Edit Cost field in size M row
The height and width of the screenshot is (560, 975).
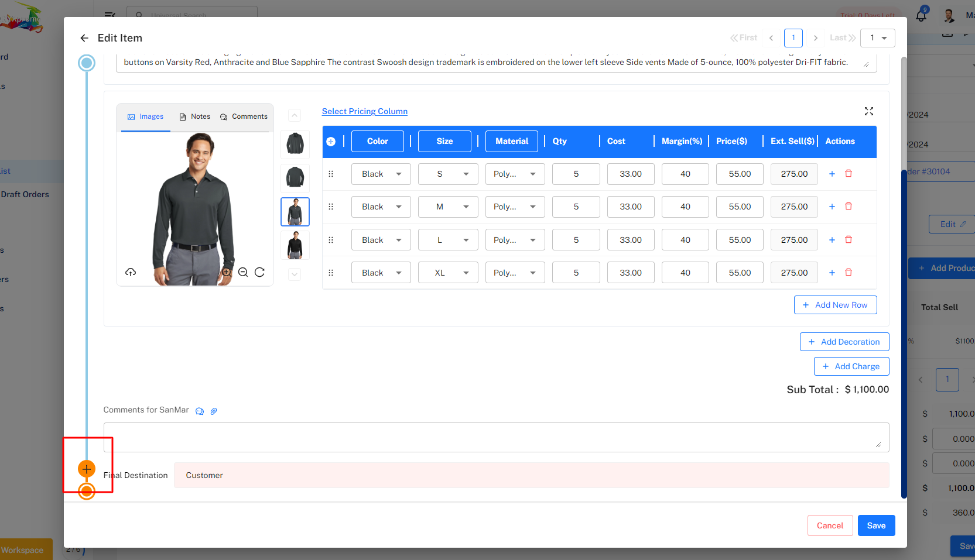[x=631, y=207]
